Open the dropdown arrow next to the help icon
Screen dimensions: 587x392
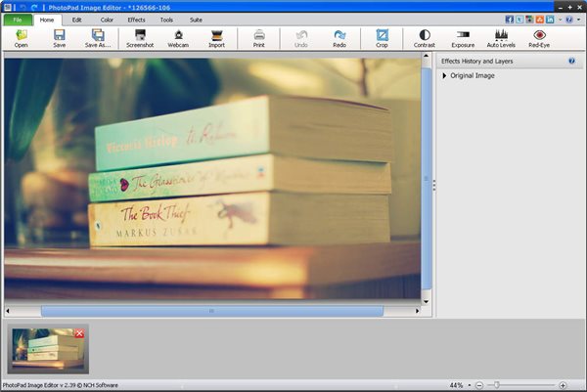pos(579,20)
